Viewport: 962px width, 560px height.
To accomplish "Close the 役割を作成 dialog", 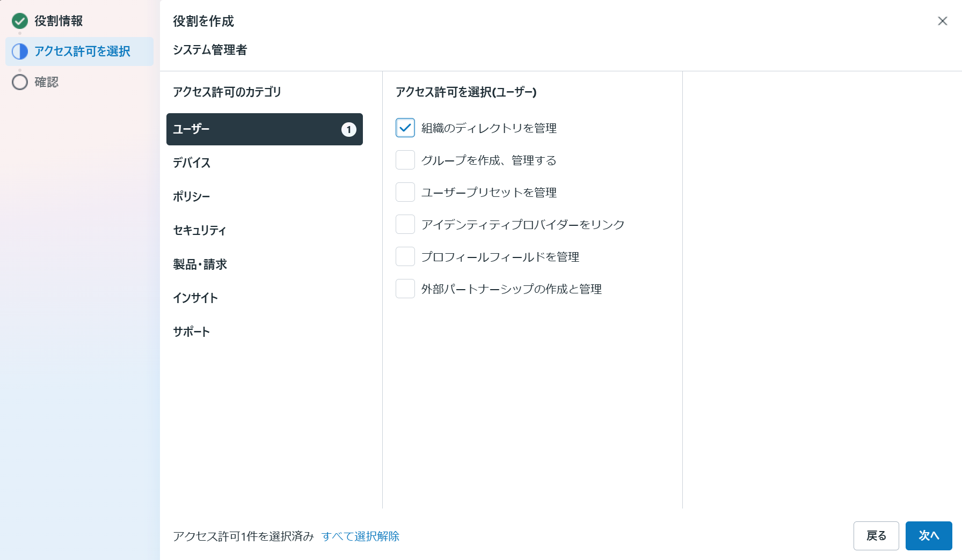I will pyautogui.click(x=942, y=21).
